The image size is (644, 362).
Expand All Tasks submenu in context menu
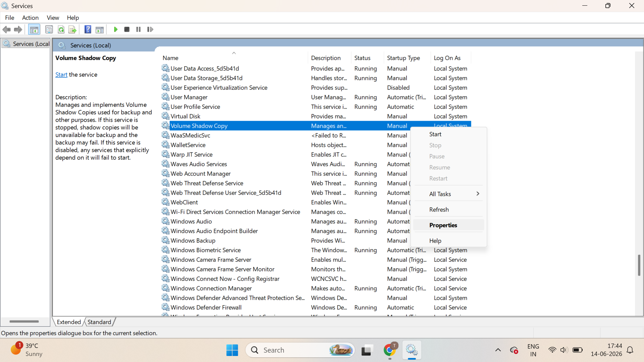pyautogui.click(x=449, y=194)
